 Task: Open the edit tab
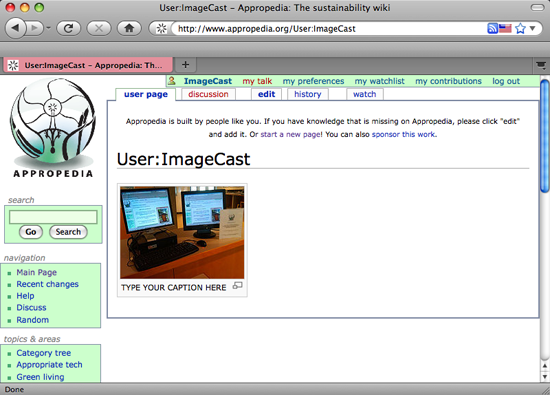pos(267,94)
